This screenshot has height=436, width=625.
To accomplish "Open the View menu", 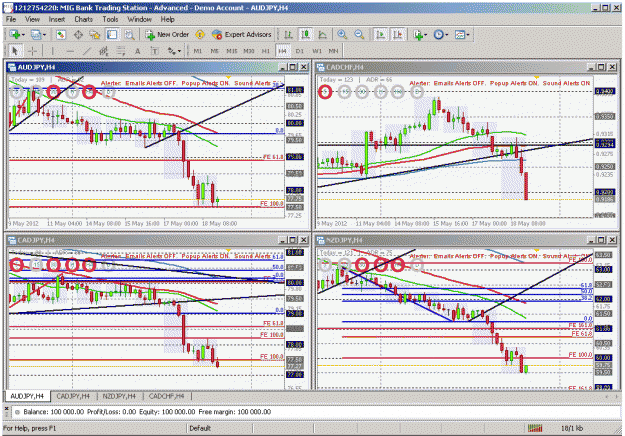I will [x=32, y=19].
